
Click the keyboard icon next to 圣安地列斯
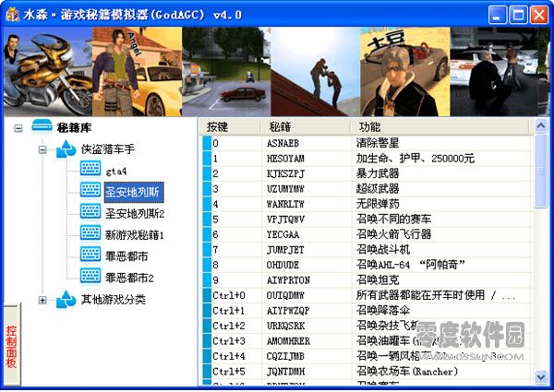[90, 190]
